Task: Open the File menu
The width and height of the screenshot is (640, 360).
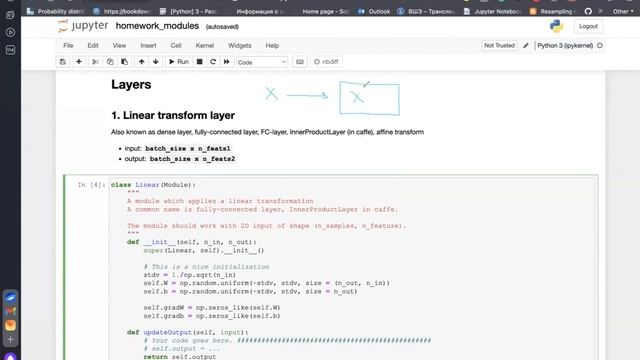Action: [68, 45]
